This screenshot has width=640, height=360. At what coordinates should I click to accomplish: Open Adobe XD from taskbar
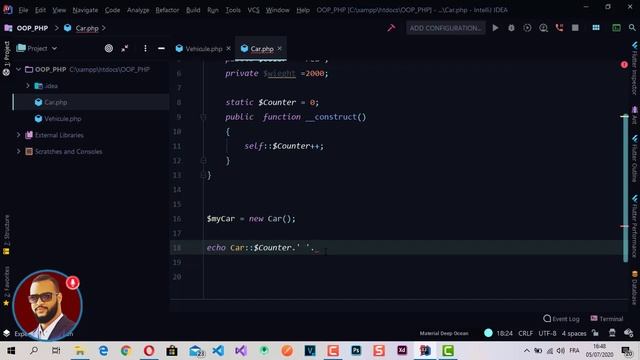pos(402,351)
